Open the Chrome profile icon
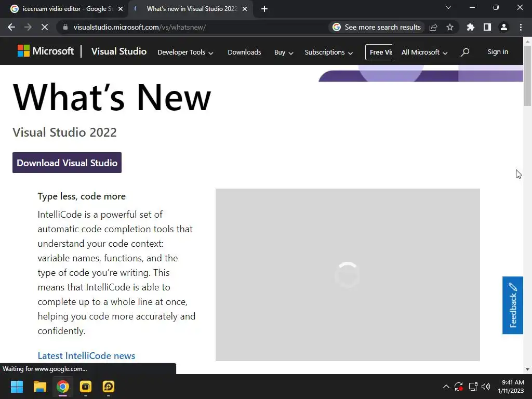Image resolution: width=532 pixels, height=399 pixels. [504, 27]
